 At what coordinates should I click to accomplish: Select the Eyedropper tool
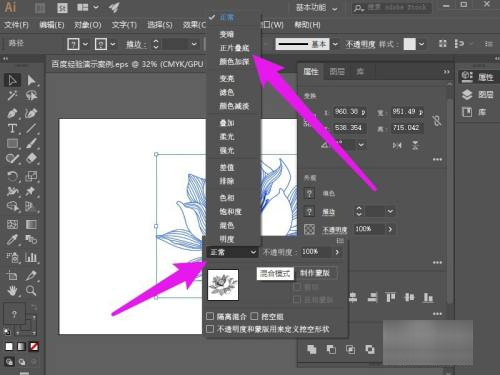click(x=12, y=239)
